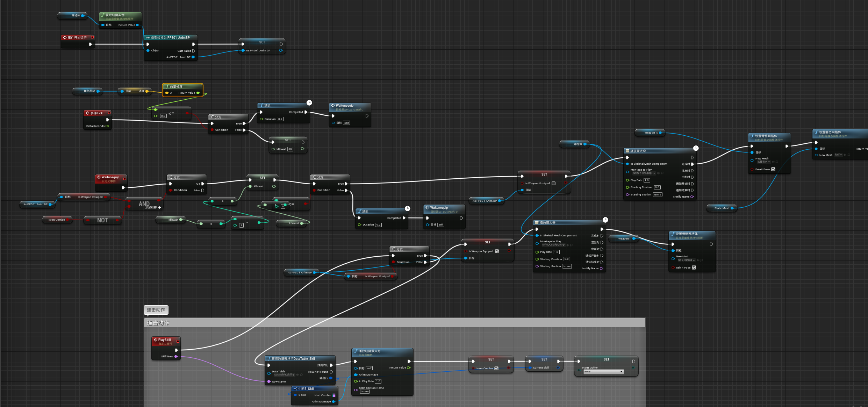Uncheck the Is on Combo checkbox
This screenshot has width=868, height=407.
click(496, 368)
